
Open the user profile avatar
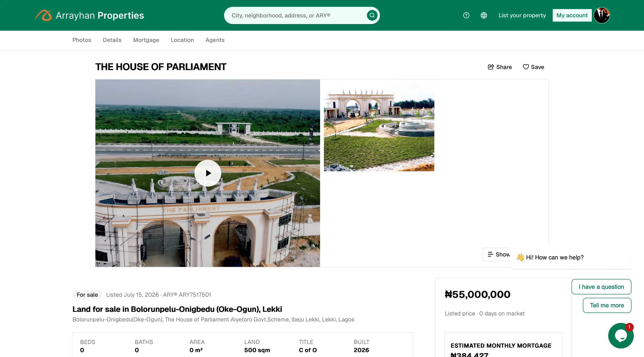tap(602, 15)
